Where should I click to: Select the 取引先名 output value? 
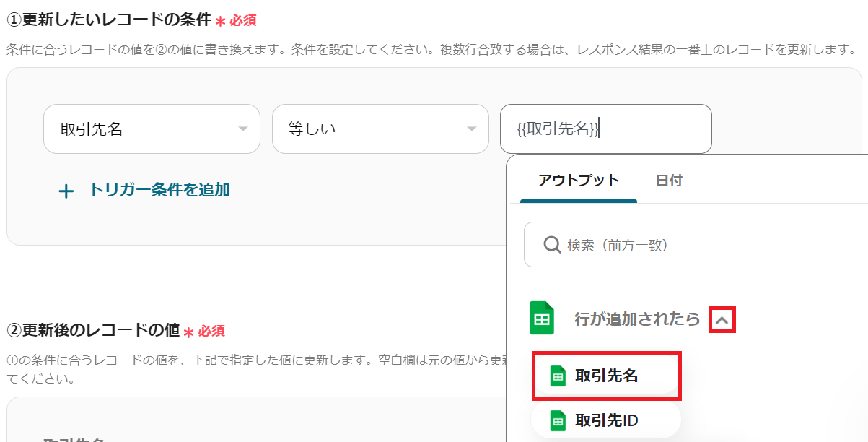point(606,376)
